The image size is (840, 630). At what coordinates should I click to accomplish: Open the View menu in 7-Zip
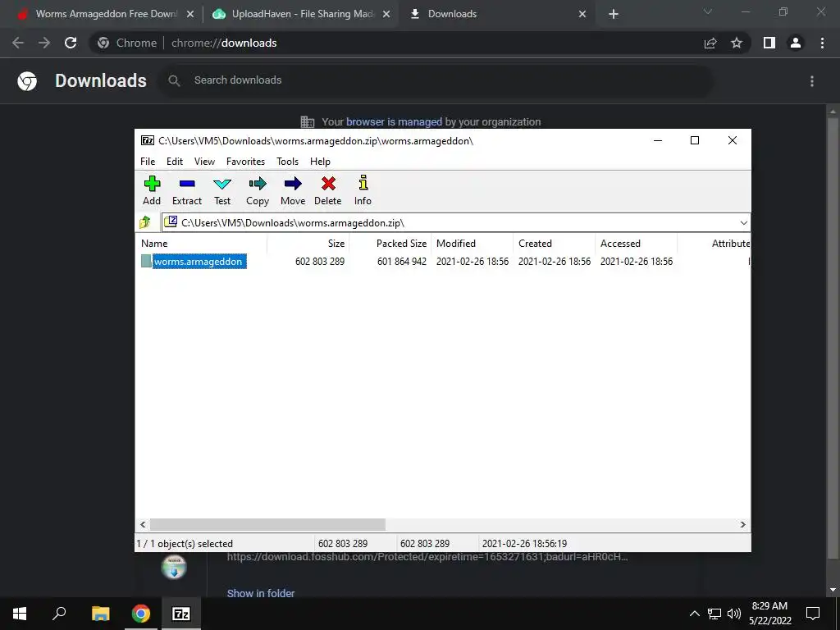204,162
